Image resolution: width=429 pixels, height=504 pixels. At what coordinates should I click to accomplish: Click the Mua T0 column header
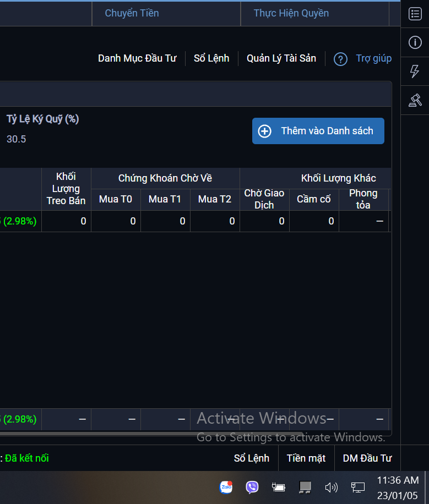116,199
